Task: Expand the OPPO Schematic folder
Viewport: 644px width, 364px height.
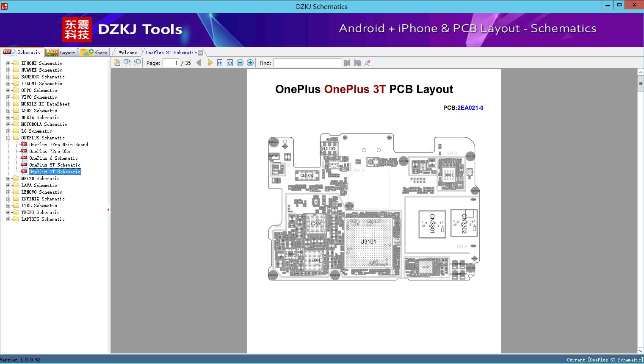Action: [x=8, y=90]
